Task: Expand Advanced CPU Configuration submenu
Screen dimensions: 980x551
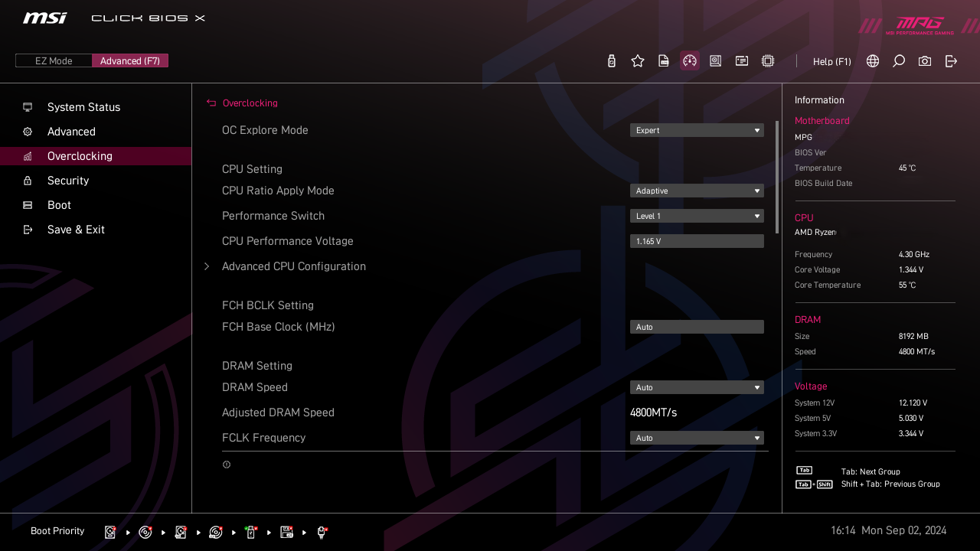Action: coord(293,266)
